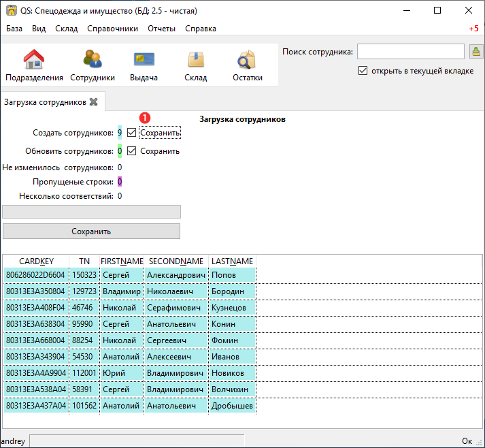
Task: Click the empty progress bar
Action: tap(91, 212)
